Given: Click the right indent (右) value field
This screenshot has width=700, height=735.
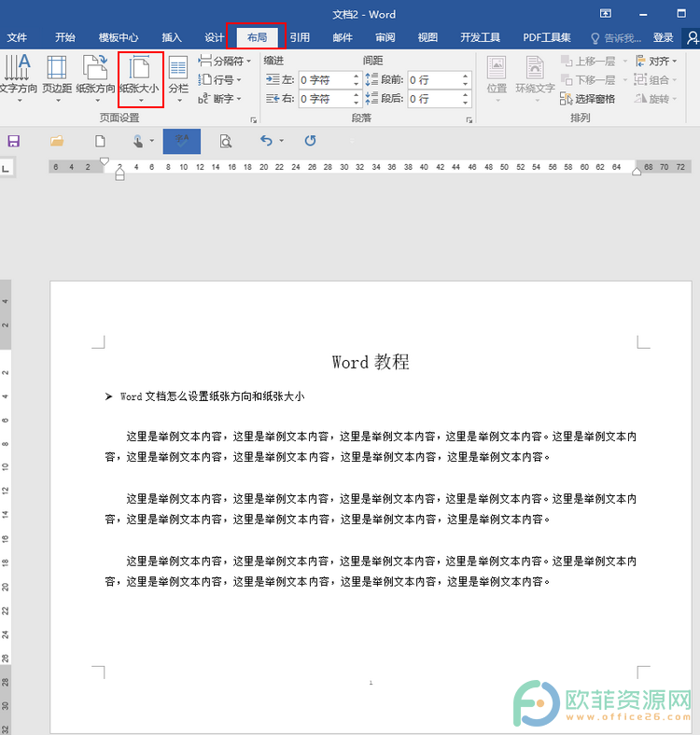Looking at the screenshot, I should click(326, 99).
